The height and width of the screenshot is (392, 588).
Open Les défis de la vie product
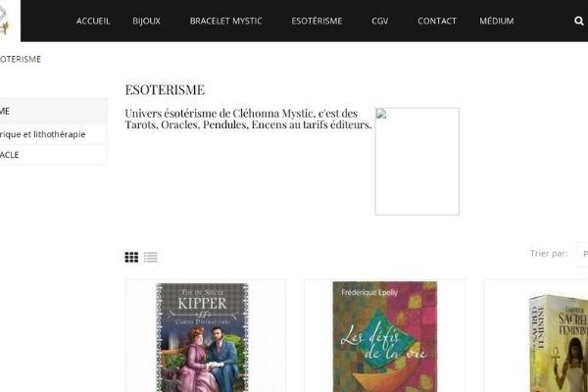pyautogui.click(x=385, y=337)
